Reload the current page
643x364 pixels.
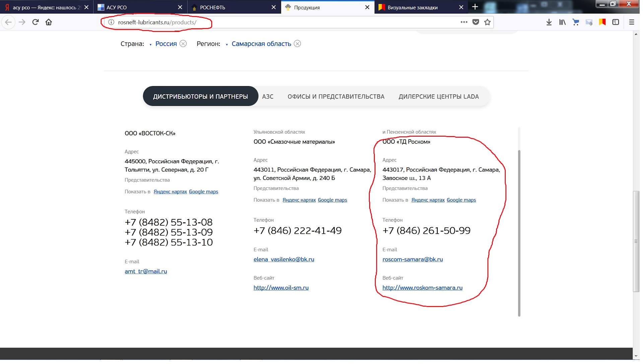point(35,22)
